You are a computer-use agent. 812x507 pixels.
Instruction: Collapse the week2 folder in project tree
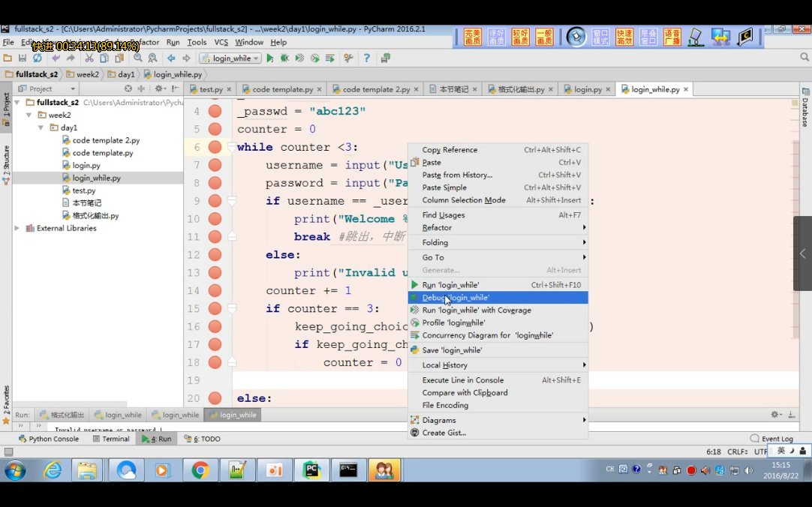pos(29,115)
